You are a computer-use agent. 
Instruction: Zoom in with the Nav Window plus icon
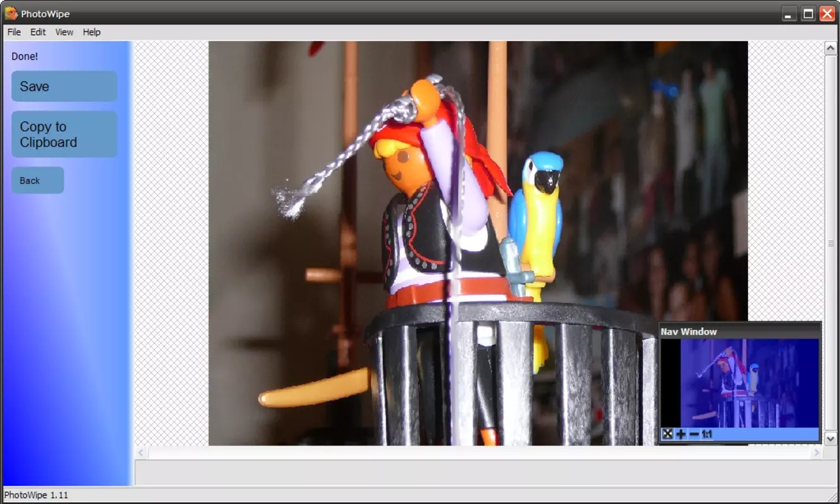681,434
